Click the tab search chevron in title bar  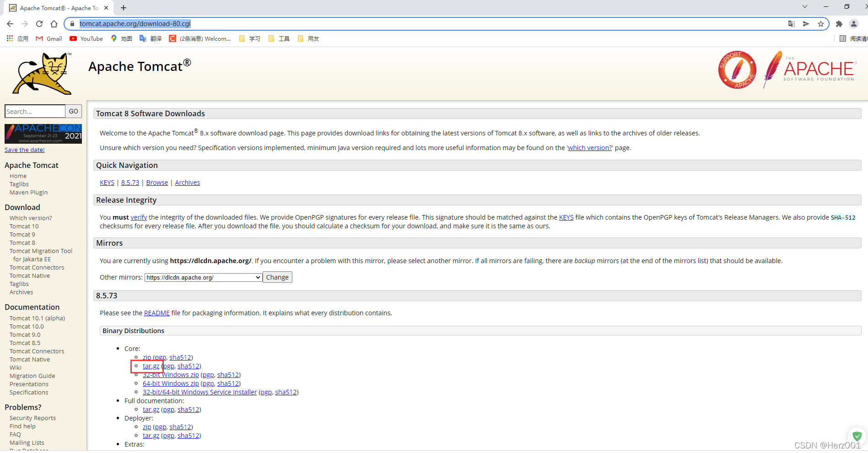805,6
